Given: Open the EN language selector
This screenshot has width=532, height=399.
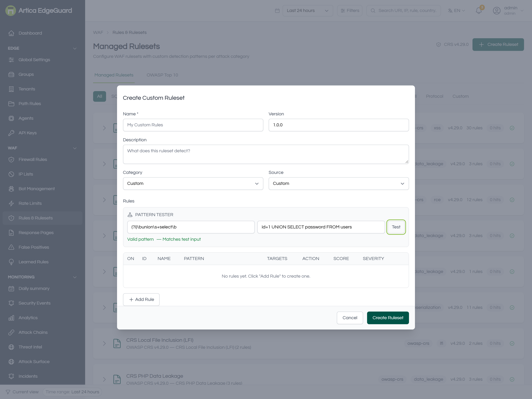Looking at the screenshot, I should click(x=456, y=11).
